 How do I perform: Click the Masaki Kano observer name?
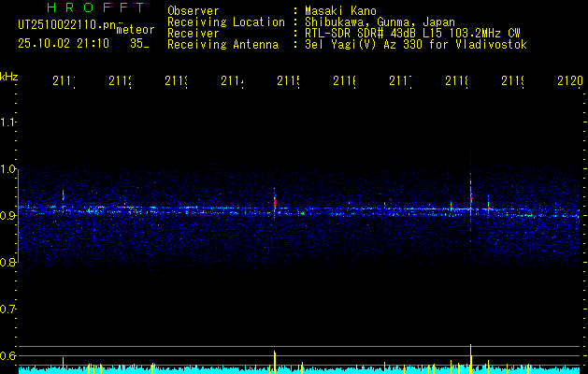[340, 10]
